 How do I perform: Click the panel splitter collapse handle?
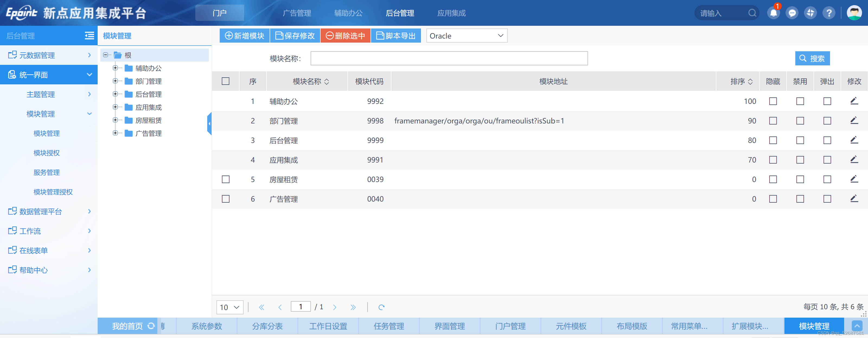pyautogui.click(x=209, y=124)
